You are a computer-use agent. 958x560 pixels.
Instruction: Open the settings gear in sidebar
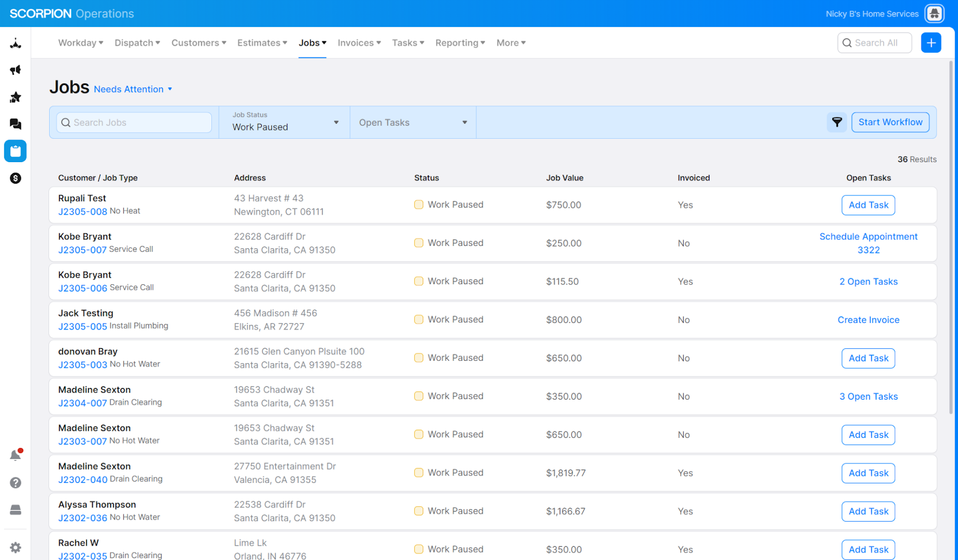(16, 547)
